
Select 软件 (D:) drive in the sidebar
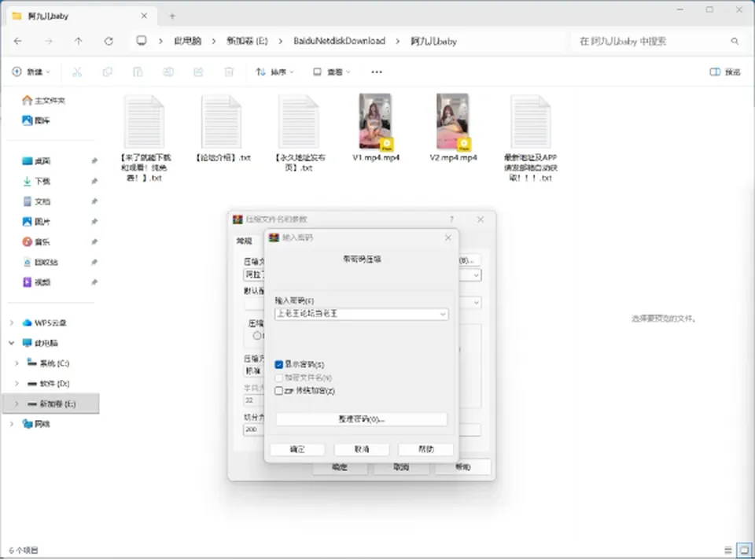48,383
